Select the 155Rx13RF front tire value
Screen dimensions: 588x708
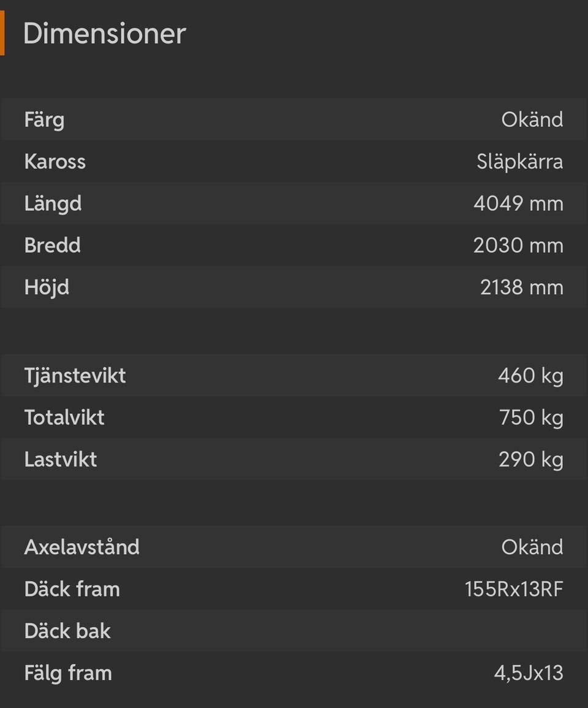(513, 589)
